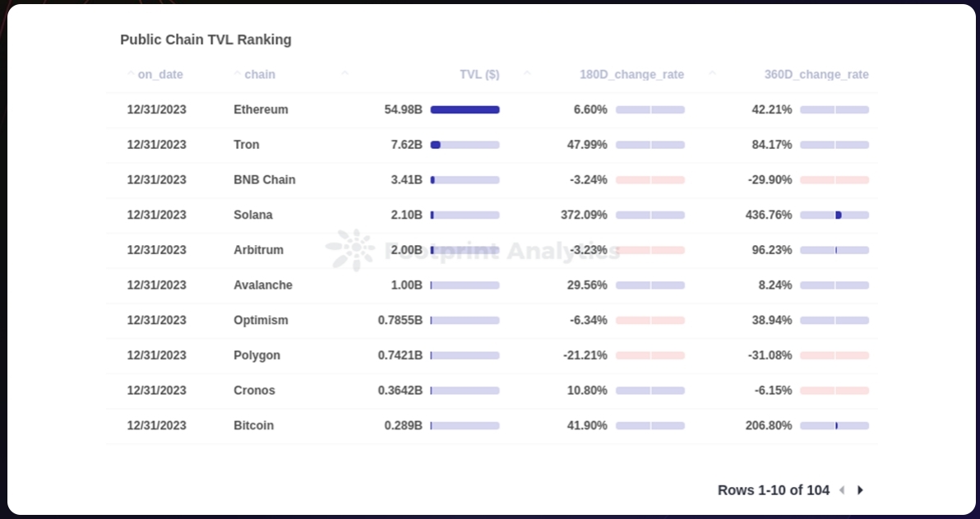Image resolution: width=980 pixels, height=519 pixels.
Task: Select the 180D_change_rate column header label
Action: (631, 75)
